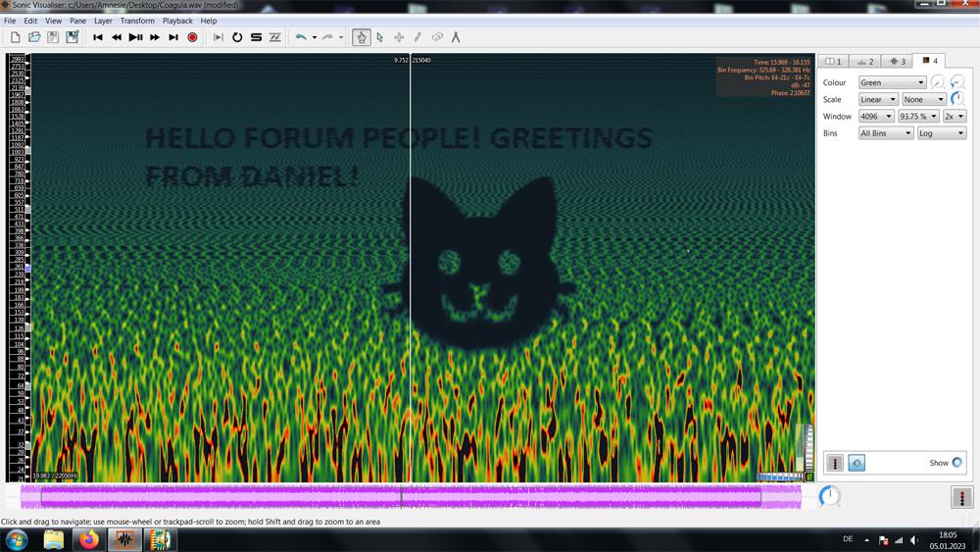Switch to layer tab 2
The width and height of the screenshot is (980, 552).
point(863,62)
